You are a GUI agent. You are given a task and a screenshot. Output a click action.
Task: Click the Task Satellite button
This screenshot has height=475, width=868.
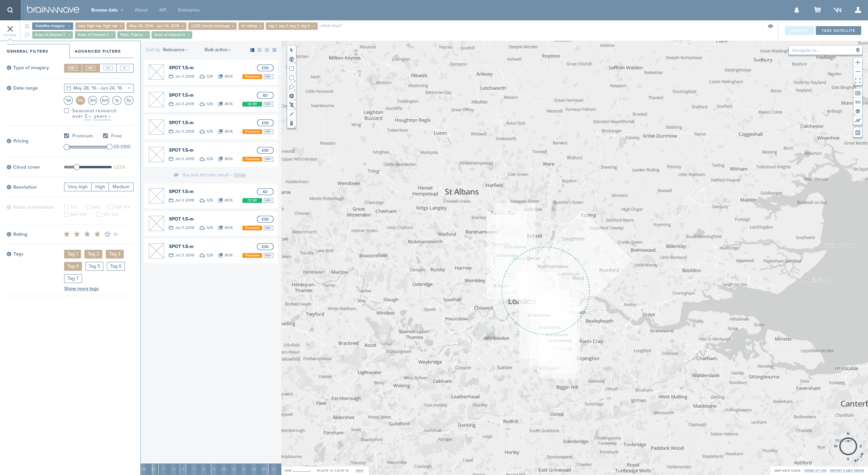click(838, 31)
